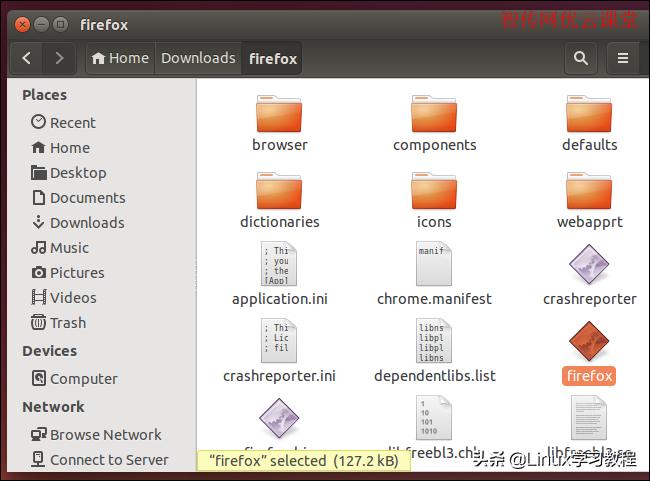Open Videos in the sidebar

64,297
